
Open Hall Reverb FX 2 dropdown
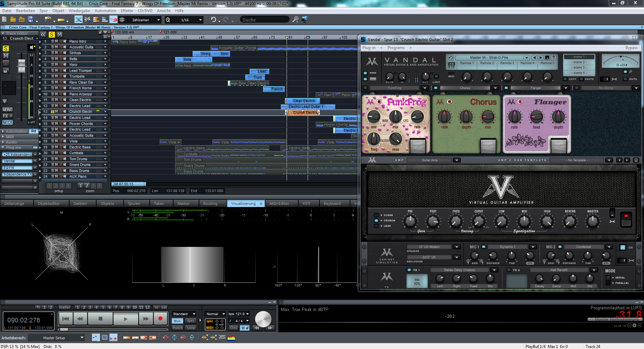[594, 270]
